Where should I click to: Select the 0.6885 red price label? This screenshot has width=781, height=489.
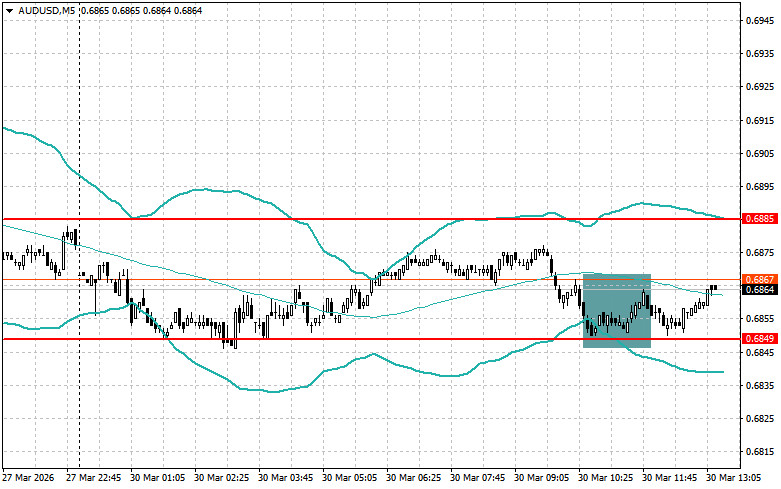[x=760, y=219]
